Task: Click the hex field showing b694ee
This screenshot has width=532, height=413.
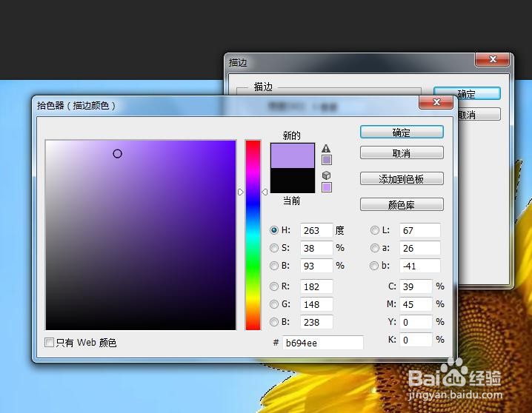Action: click(322, 343)
